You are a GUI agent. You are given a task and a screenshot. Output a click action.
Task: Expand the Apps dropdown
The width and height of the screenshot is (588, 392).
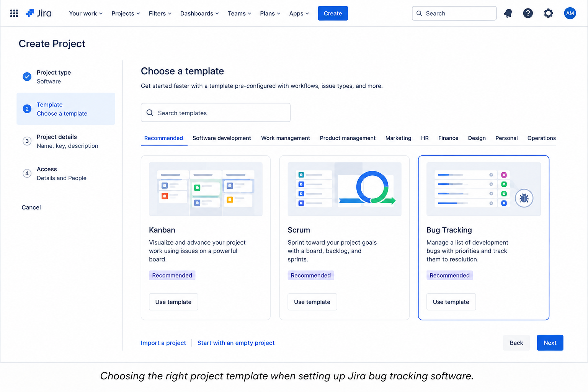[x=299, y=13]
